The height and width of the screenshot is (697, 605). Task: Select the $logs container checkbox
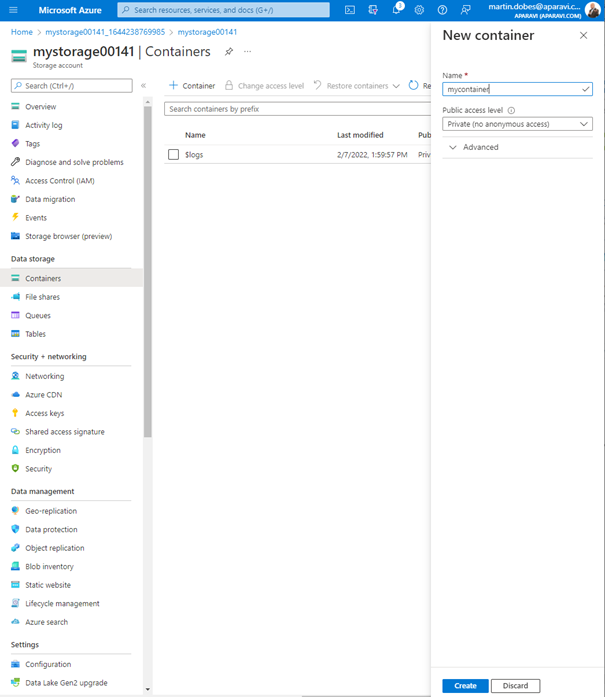(x=174, y=155)
